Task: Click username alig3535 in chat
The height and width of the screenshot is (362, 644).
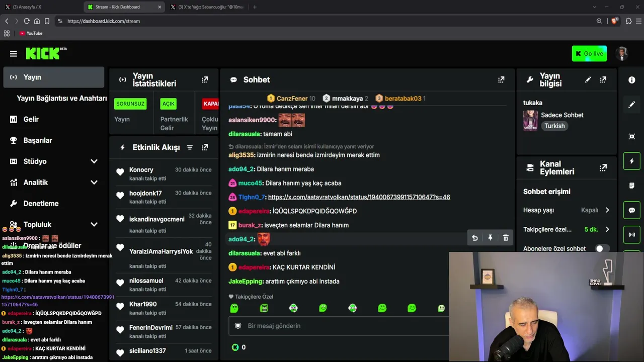Action: click(x=242, y=155)
